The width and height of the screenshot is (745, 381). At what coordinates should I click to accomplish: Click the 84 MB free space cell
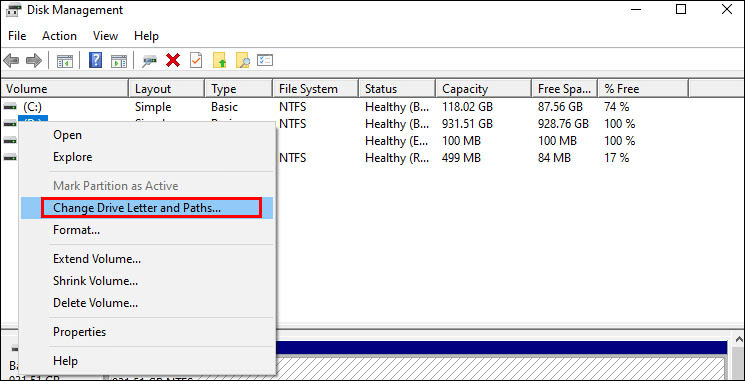(554, 158)
